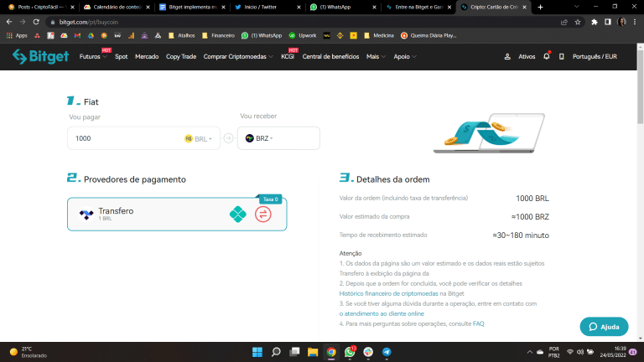Expand the Mais menu
The height and width of the screenshot is (362, 644).
(x=376, y=57)
